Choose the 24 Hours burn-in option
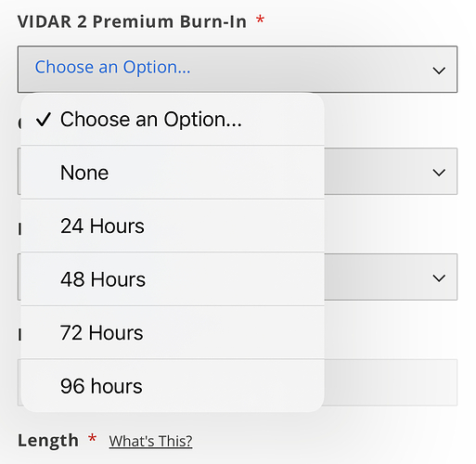Screen dimensions: 476x464 [173, 226]
